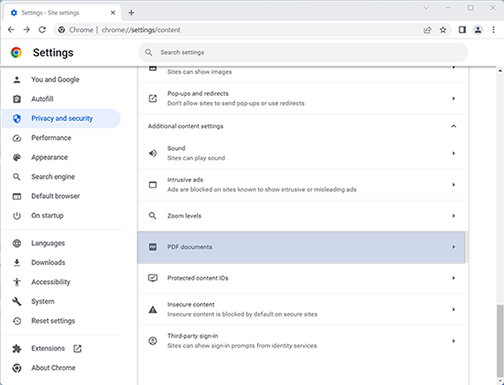The image size is (504, 385).
Task: Open Chrome's three-dot menu
Action: click(493, 30)
